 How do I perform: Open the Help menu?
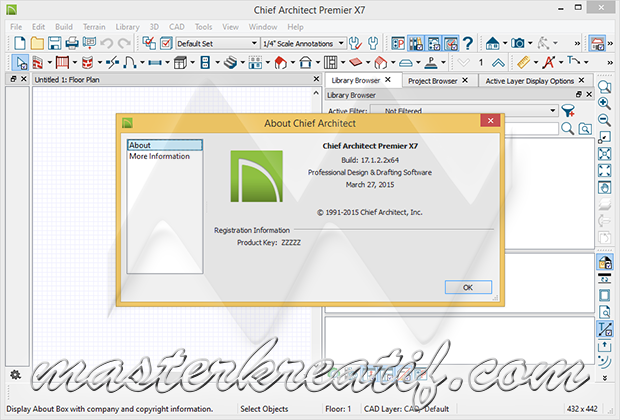click(x=295, y=27)
